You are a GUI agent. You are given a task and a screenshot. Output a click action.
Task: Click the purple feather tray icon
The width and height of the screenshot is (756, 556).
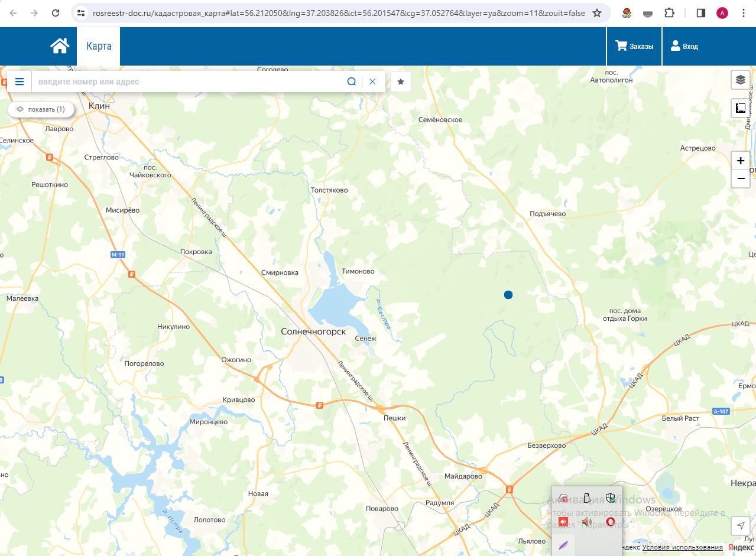pos(563,545)
